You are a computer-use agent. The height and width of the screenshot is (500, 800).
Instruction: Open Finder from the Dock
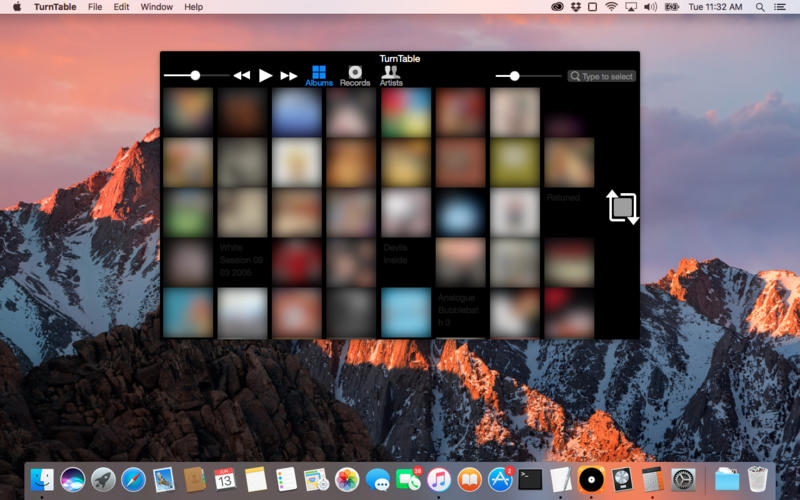42,480
